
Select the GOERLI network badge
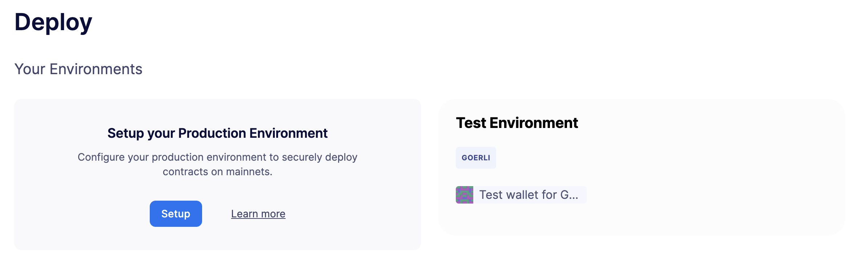476,158
